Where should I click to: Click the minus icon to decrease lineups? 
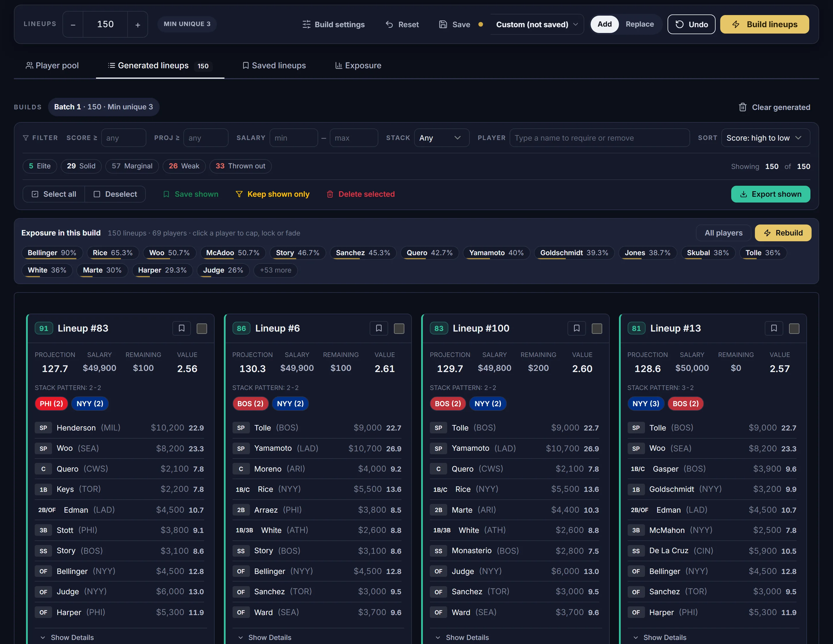[73, 24]
